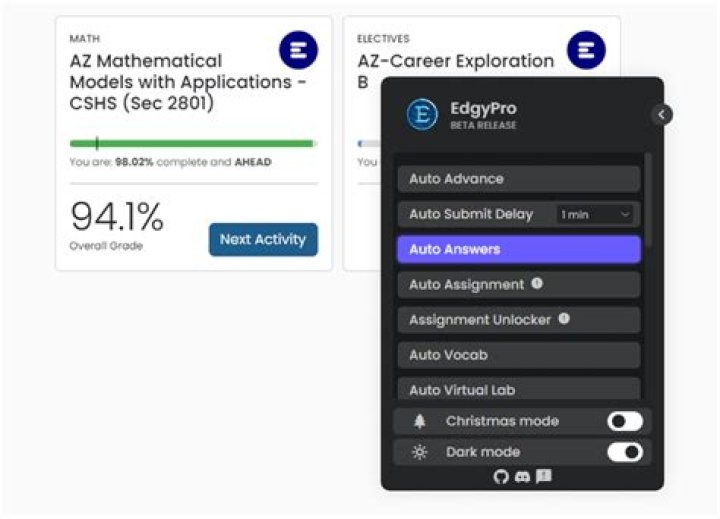Click the feedback chat icon

tap(543, 477)
